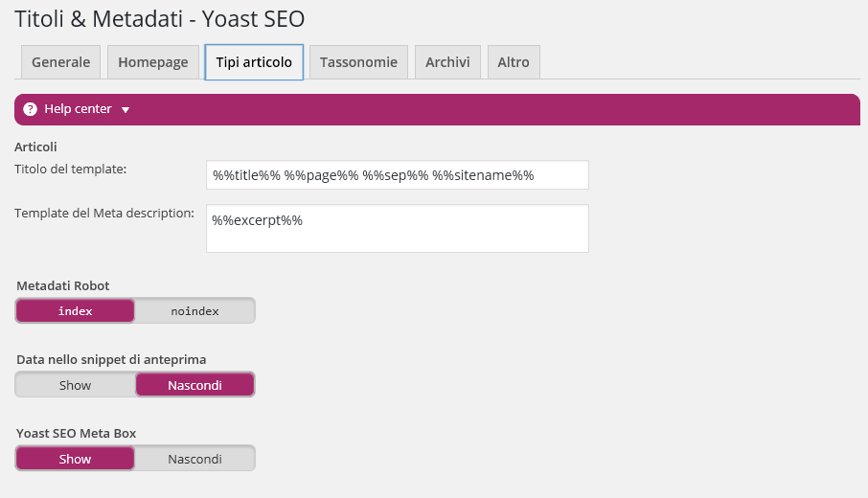Switch to the Generale tab
868x498 pixels.
click(61, 62)
